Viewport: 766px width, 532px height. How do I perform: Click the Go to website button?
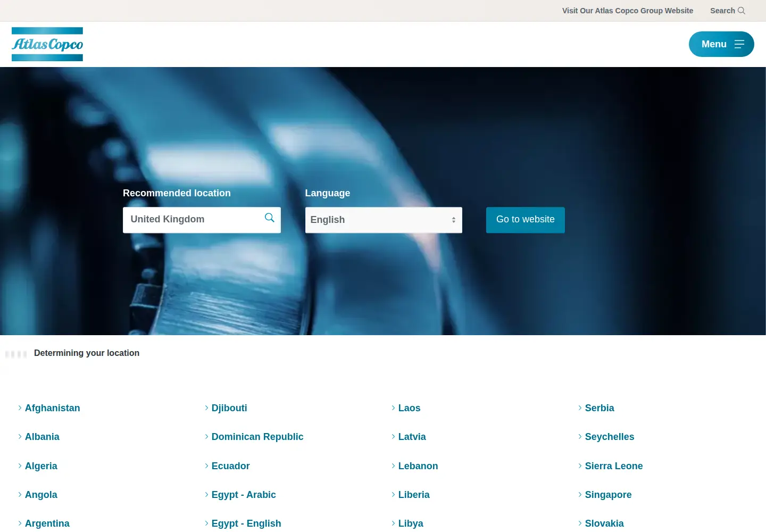(526, 220)
